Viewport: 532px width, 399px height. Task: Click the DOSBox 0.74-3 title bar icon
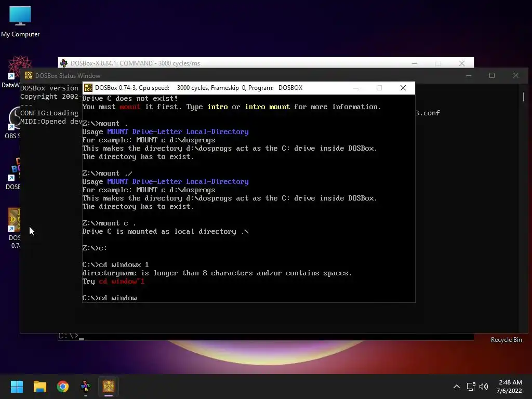pos(88,88)
